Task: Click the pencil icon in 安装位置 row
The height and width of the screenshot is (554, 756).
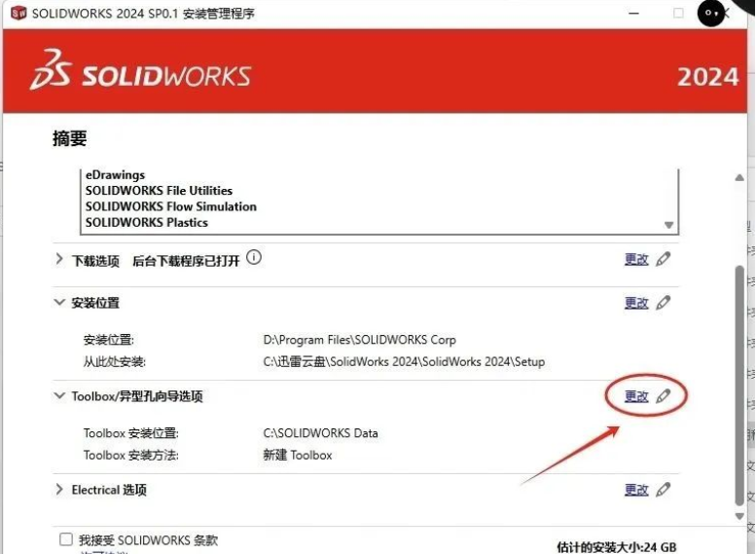Action: click(x=664, y=303)
